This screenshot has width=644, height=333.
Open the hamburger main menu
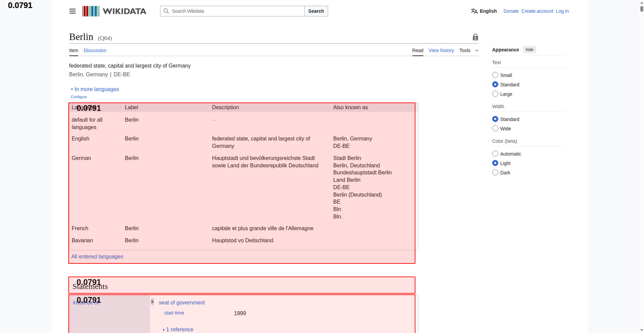coord(72,11)
